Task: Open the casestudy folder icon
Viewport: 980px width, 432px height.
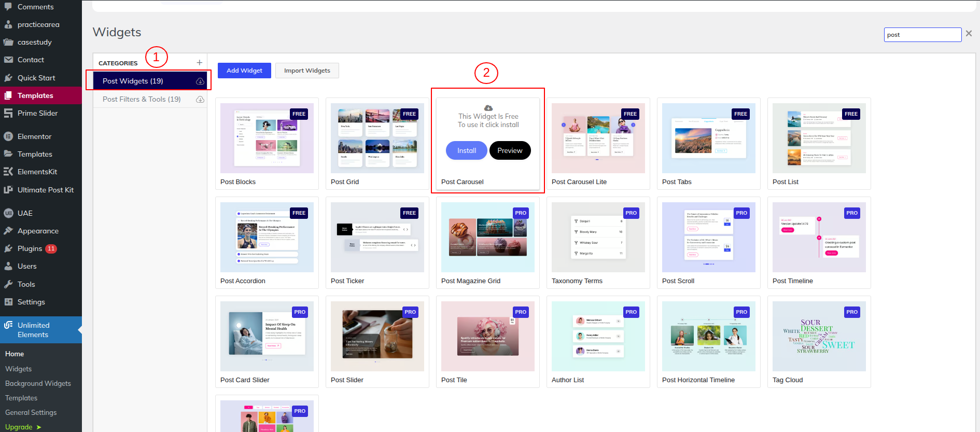Action: tap(8, 42)
